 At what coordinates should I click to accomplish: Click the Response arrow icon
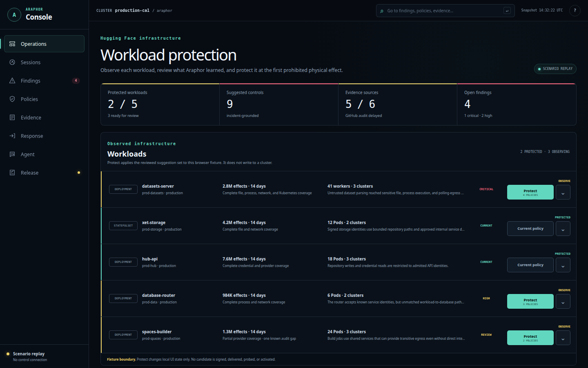pyautogui.click(x=12, y=136)
